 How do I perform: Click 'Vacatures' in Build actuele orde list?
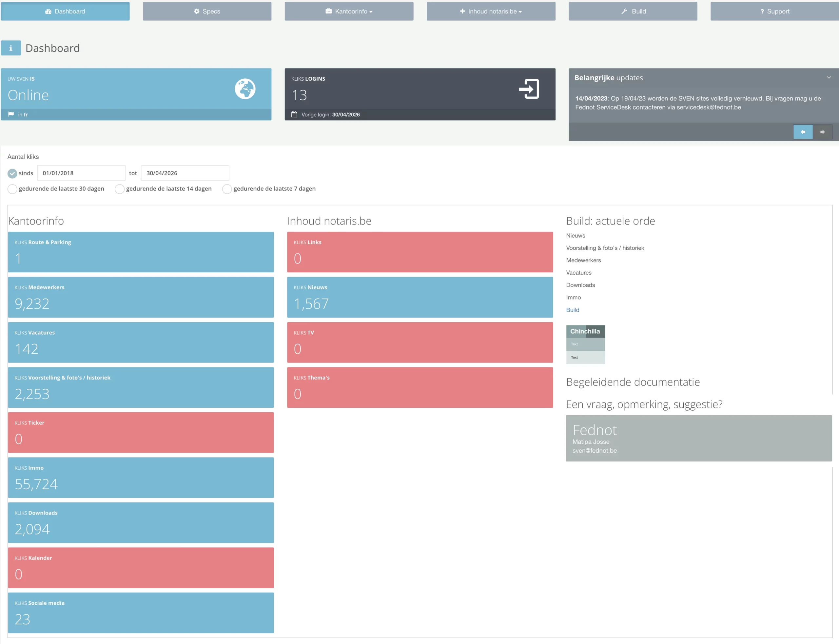coord(579,273)
